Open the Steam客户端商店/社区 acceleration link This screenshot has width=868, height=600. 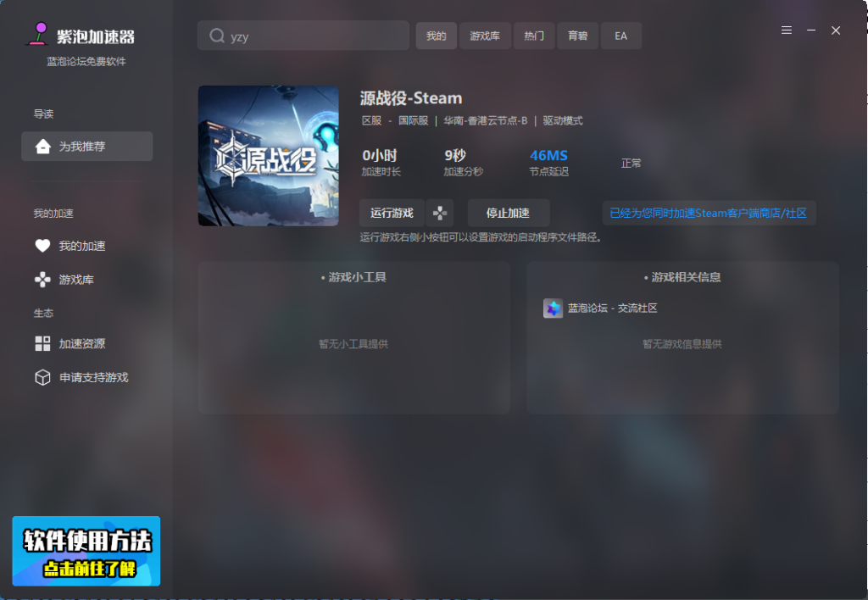click(709, 213)
